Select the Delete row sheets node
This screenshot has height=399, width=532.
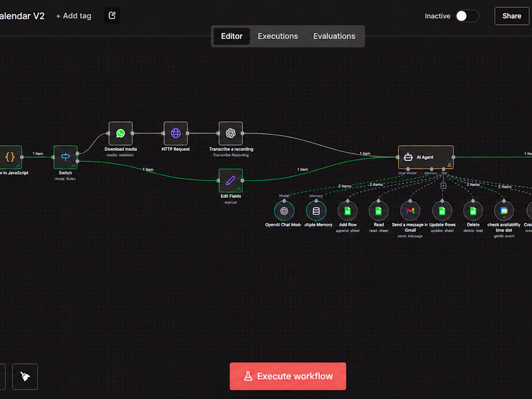473,211
